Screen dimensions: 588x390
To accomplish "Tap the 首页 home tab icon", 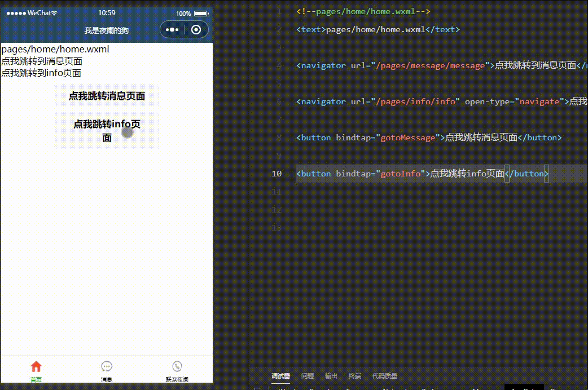I will [x=36, y=366].
